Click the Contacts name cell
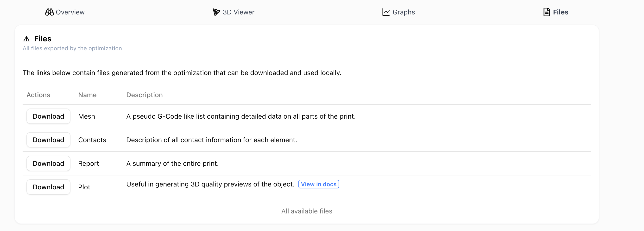Screen dimensions: 644x231 (92, 140)
